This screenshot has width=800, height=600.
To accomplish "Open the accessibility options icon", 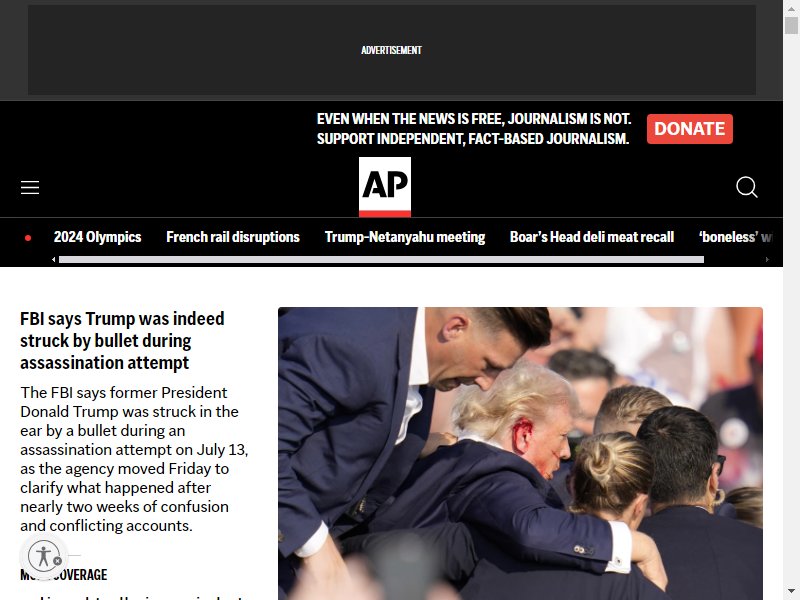I will (43, 556).
